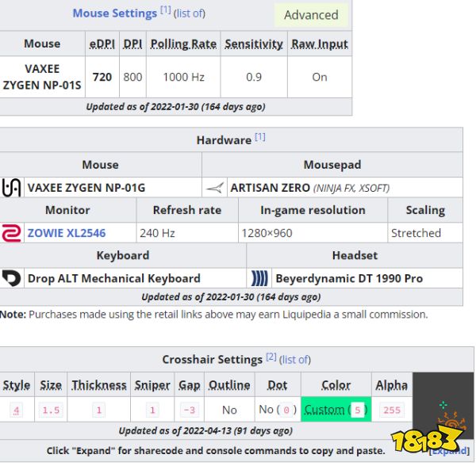Click the crosshair Gap header
This screenshot has width=476, height=466.
[x=189, y=385]
